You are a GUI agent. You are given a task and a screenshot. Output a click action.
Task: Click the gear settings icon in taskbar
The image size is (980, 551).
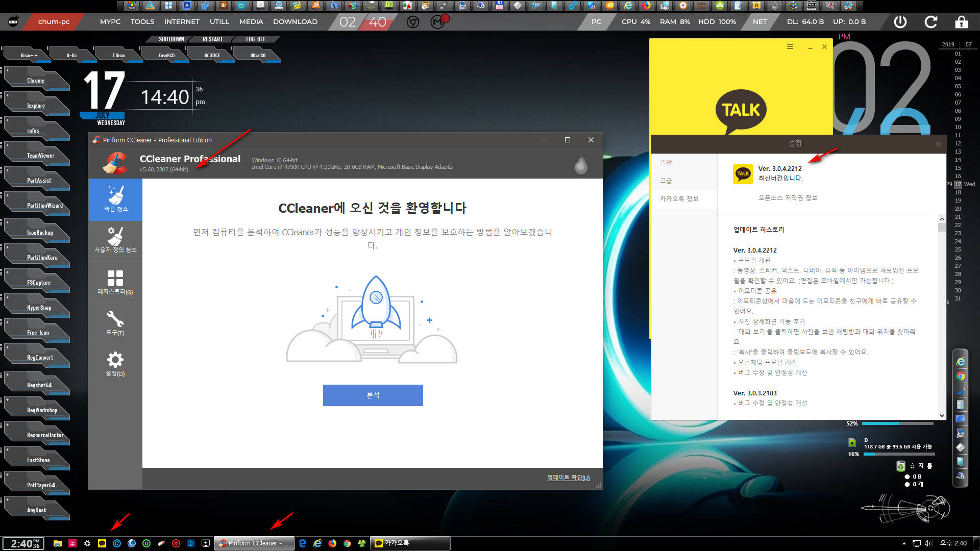pyautogui.click(x=87, y=543)
